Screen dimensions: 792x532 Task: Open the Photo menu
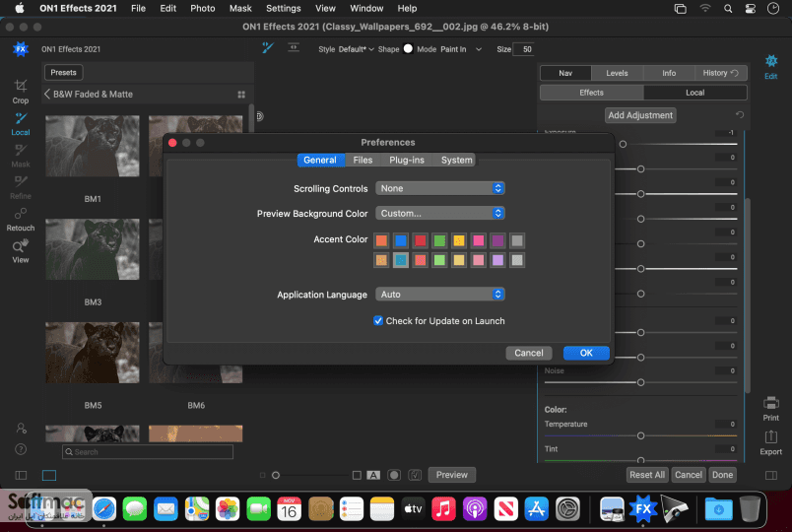(x=203, y=8)
